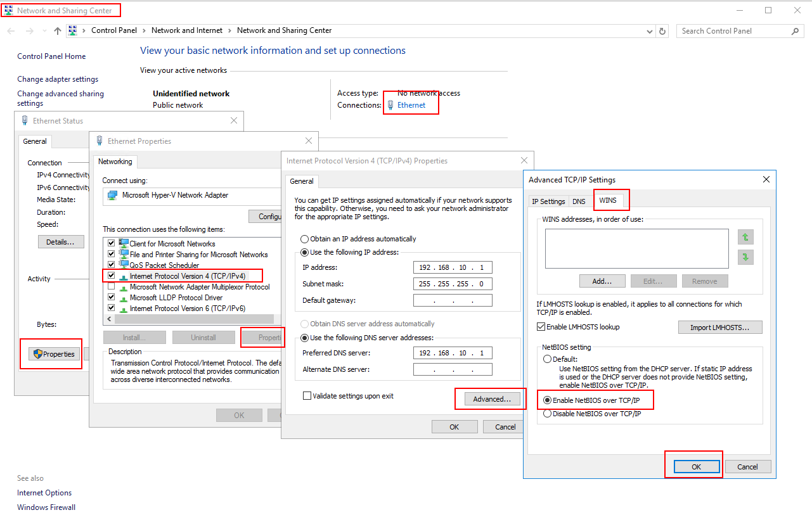This screenshot has width=812, height=522.
Task: Click the Network and Sharing Center title icon
Action: [8, 11]
